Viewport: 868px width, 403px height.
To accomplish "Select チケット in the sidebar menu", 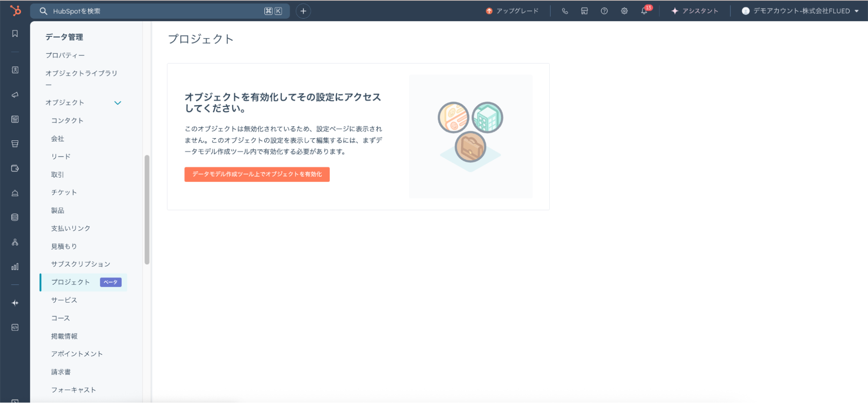I will pos(64,192).
